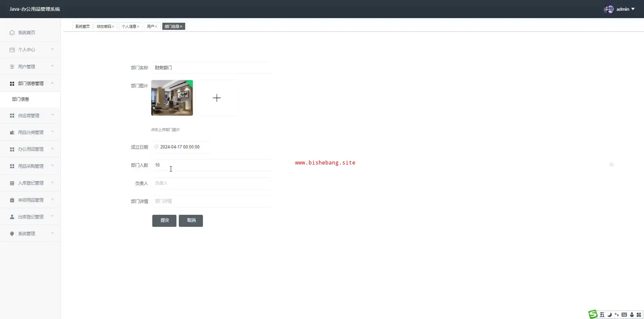Screen dimensions: 644x319
Task: Expand the 办公用品管理 menu chevron
Action: click(53, 148)
